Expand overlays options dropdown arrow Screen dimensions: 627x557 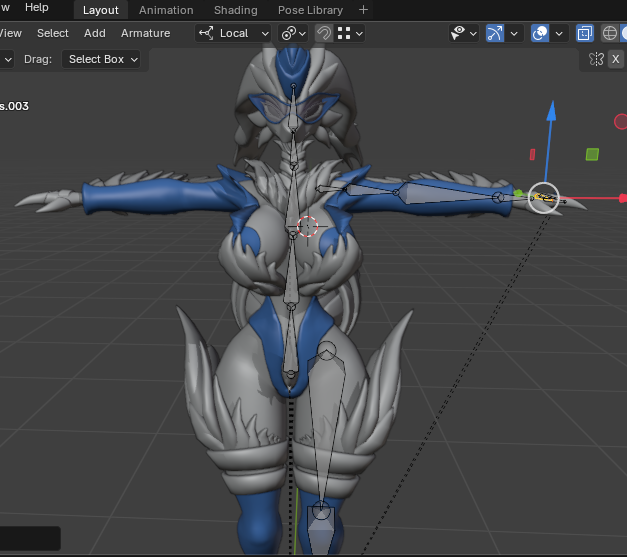point(559,33)
